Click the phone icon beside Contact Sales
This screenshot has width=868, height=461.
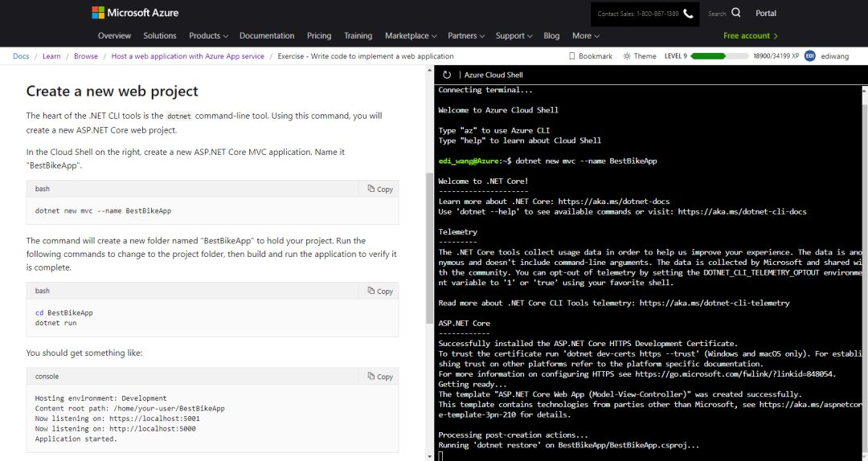688,14
